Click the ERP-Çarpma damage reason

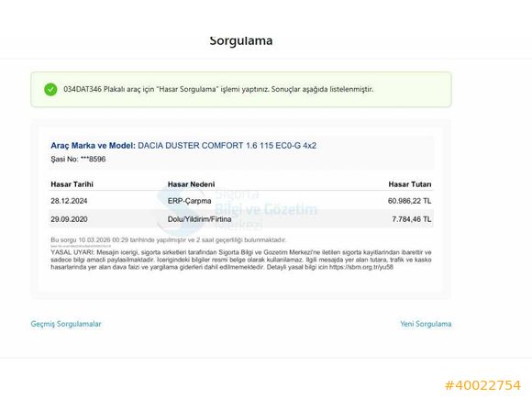pyautogui.click(x=189, y=201)
